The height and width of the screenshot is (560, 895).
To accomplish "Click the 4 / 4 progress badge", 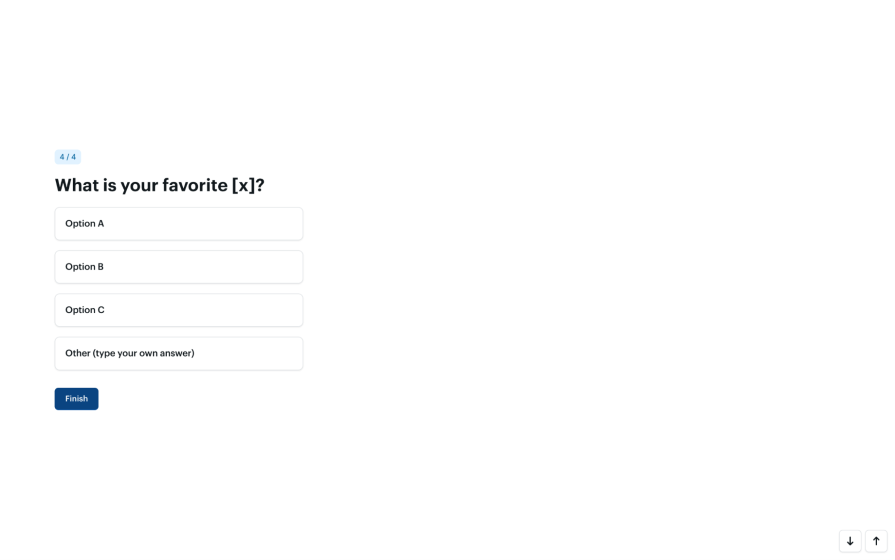I will [x=67, y=157].
